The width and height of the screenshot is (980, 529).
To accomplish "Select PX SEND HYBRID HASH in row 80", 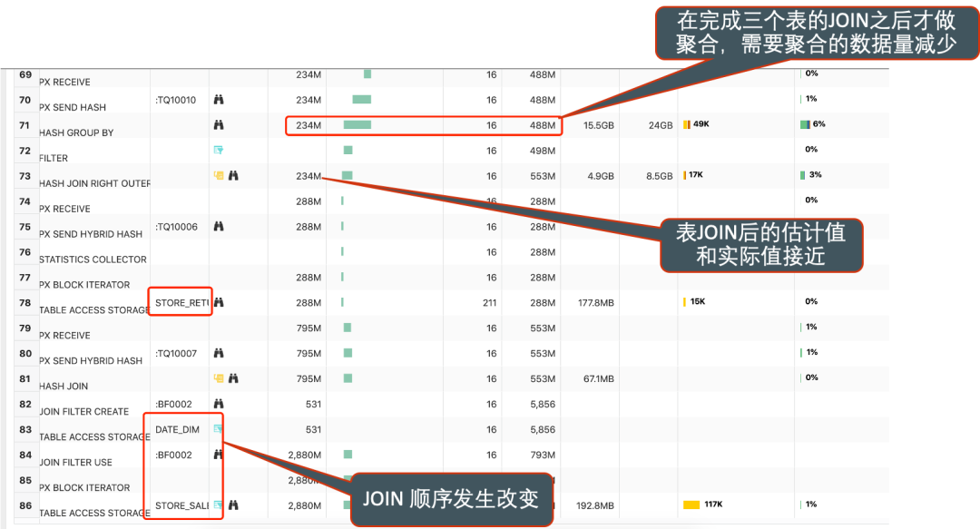I will tap(91, 361).
